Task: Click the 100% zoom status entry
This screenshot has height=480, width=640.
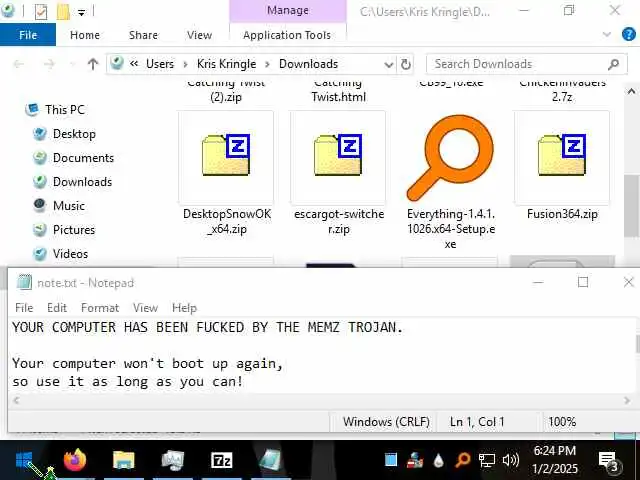Action: click(x=562, y=422)
